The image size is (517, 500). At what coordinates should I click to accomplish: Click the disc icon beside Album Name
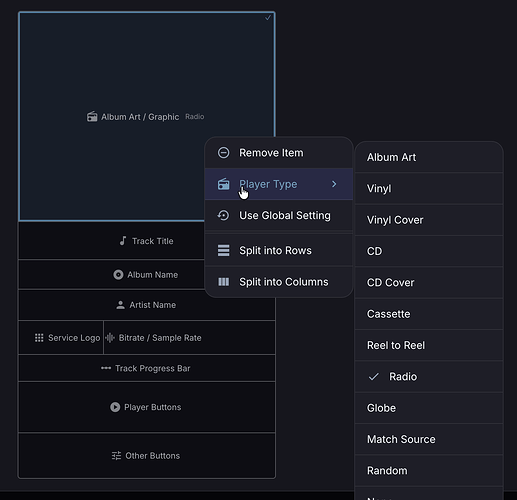[118, 275]
